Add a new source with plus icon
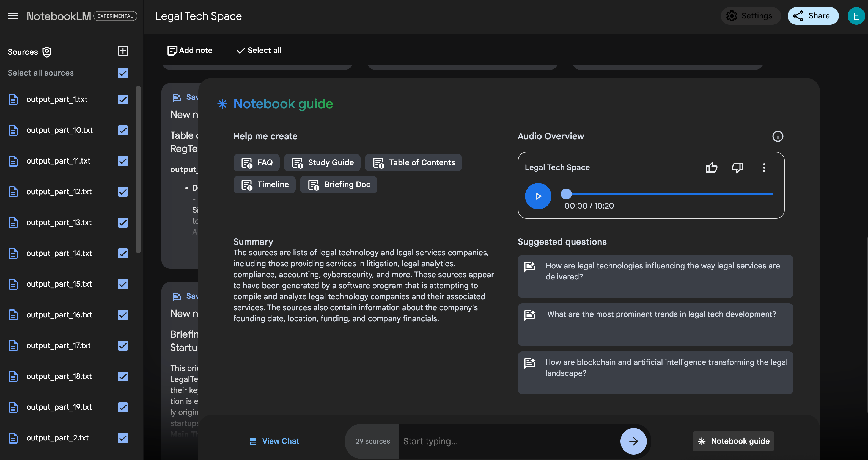Screen dimensions: 868x460 tap(123, 51)
